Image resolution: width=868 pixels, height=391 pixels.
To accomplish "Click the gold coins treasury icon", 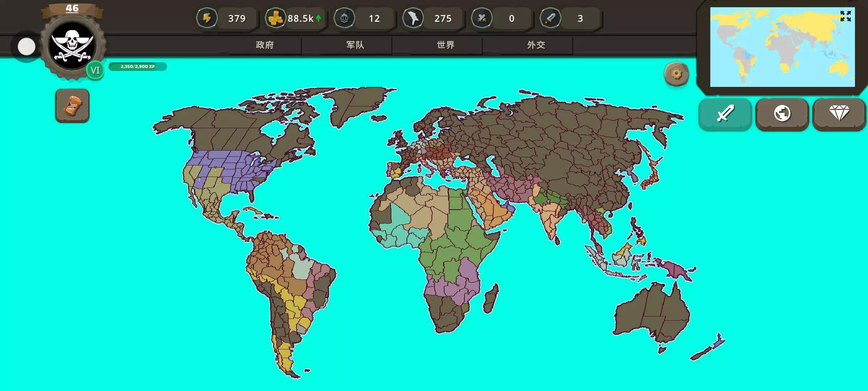I will [276, 18].
